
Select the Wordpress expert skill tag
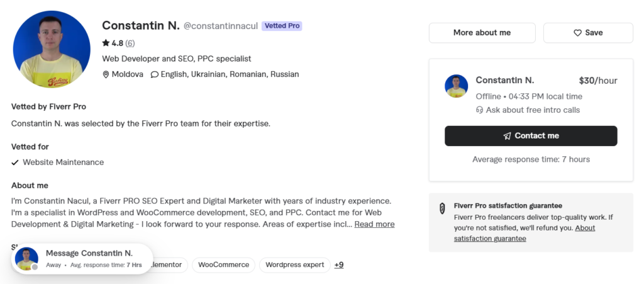coord(294,265)
